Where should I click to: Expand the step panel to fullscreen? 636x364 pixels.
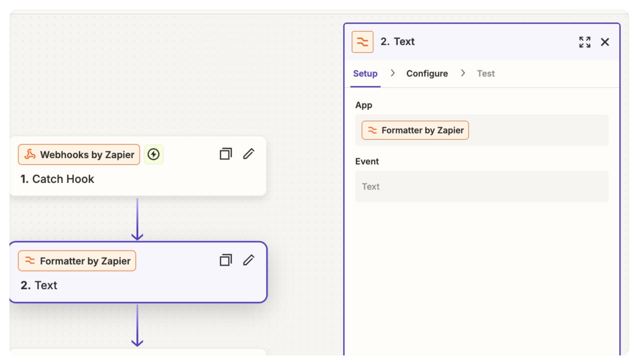coord(585,42)
